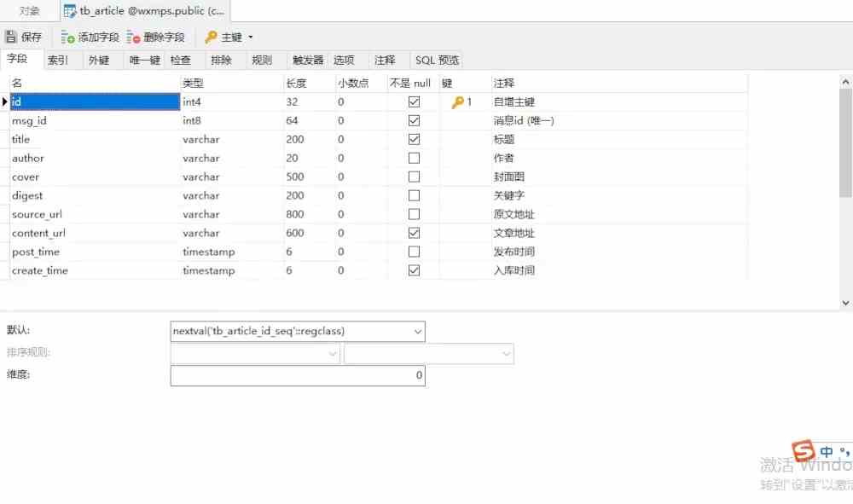Screen dimensions: 853x504
Task: Click the timestamp type of post_time
Action: tap(232, 252)
